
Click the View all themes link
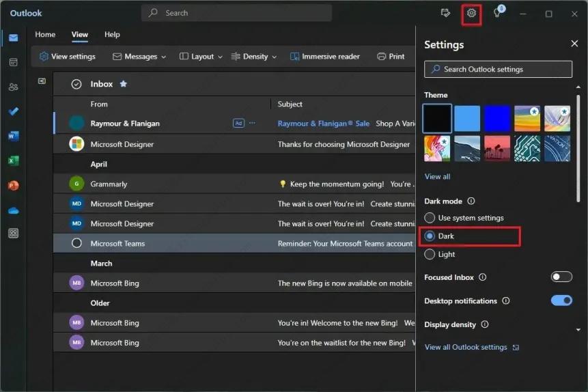click(x=437, y=177)
